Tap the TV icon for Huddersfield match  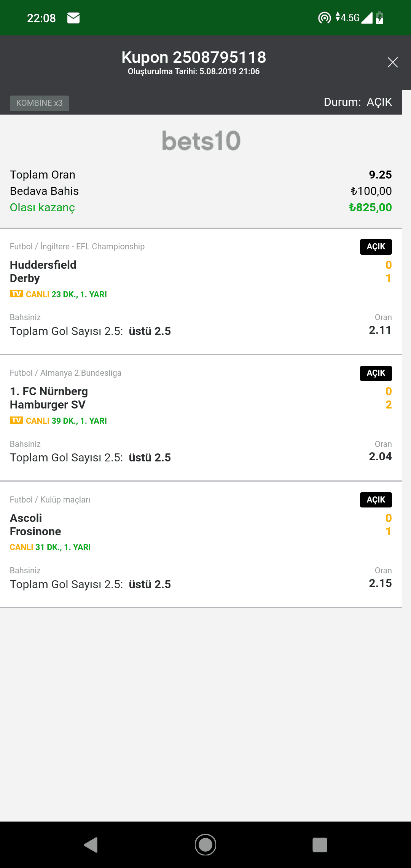click(x=16, y=294)
